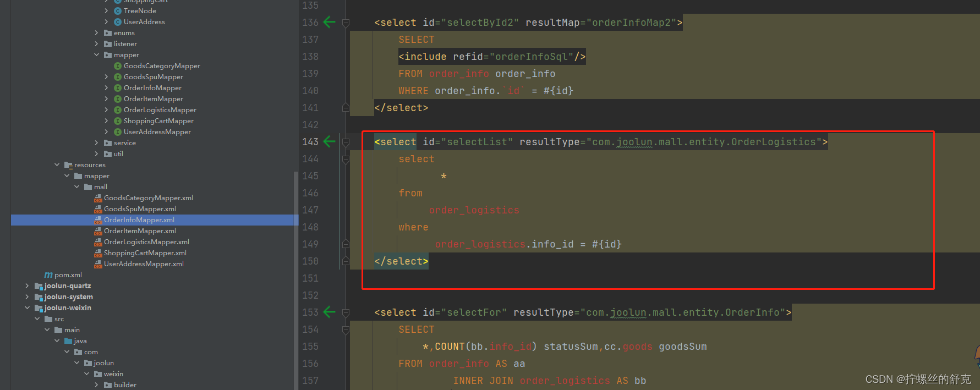980x390 pixels.
Task: Click the include refid orderInfoSql tag
Action: 492,57
